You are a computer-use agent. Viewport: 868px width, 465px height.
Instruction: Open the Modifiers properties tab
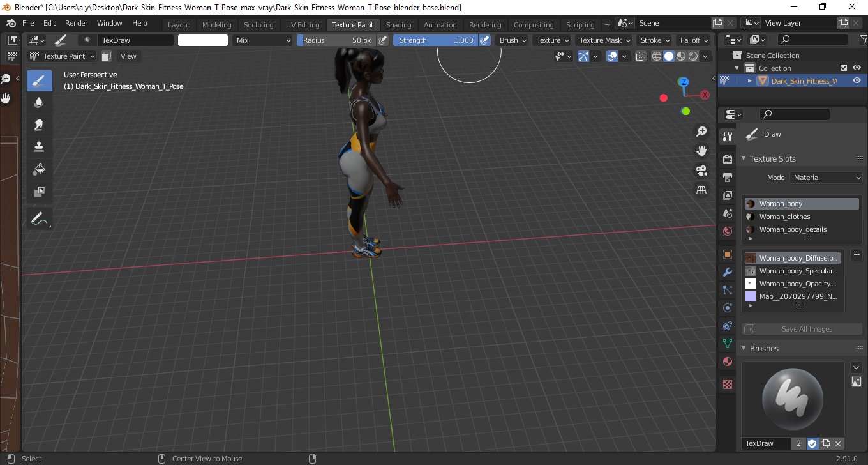point(727,272)
